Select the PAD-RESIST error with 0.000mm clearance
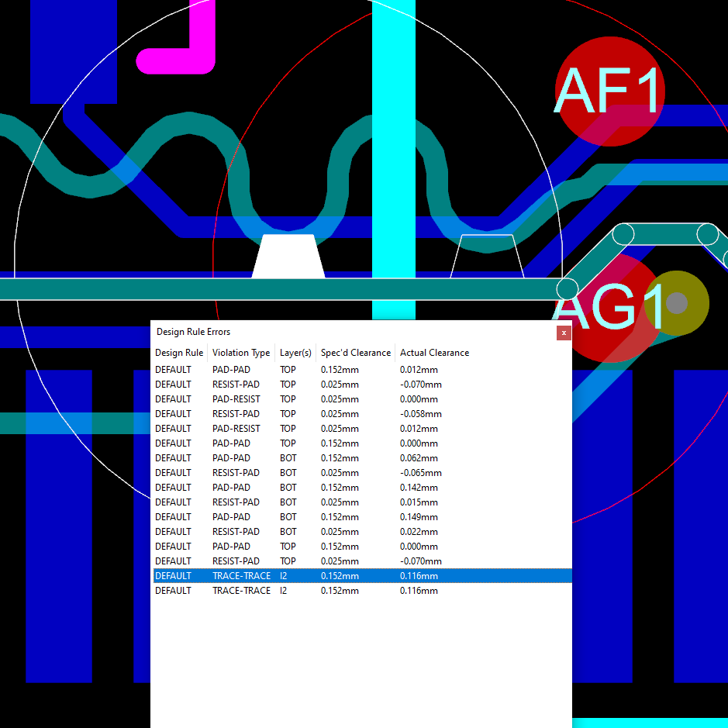 pyautogui.click(x=310, y=399)
